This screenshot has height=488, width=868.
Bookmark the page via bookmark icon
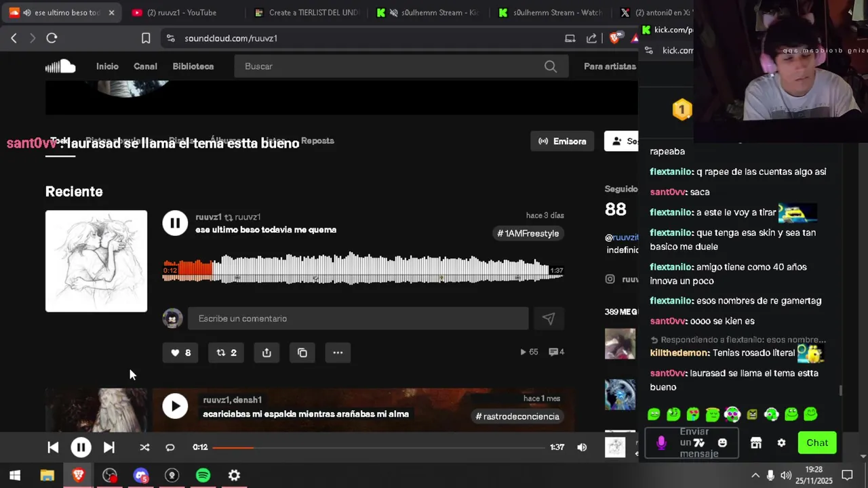tap(146, 38)
